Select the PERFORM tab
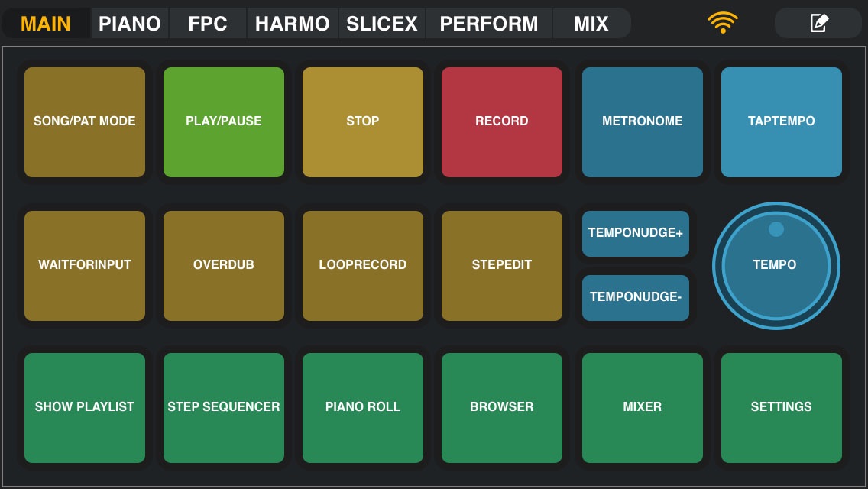868x489 pixels. coord(489,24)
